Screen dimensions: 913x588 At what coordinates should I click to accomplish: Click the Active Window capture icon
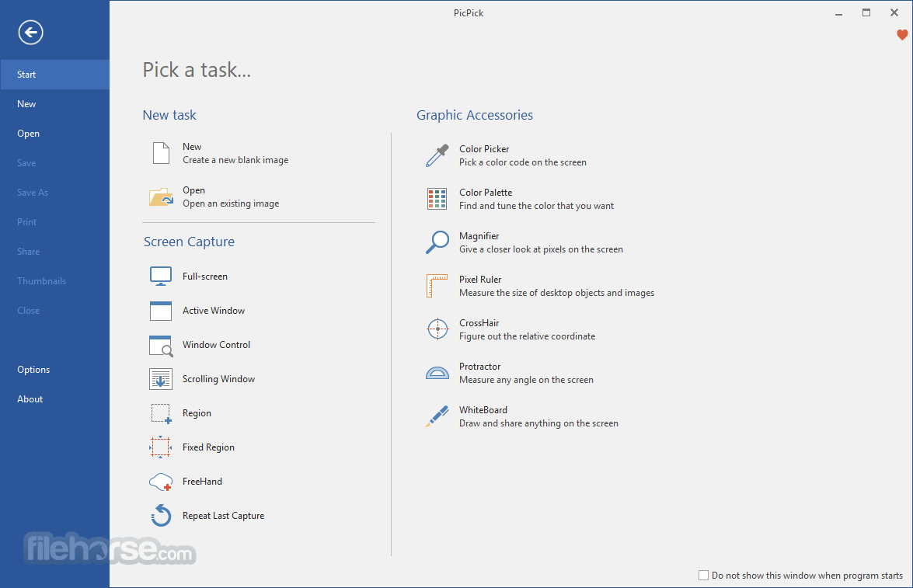161,311
